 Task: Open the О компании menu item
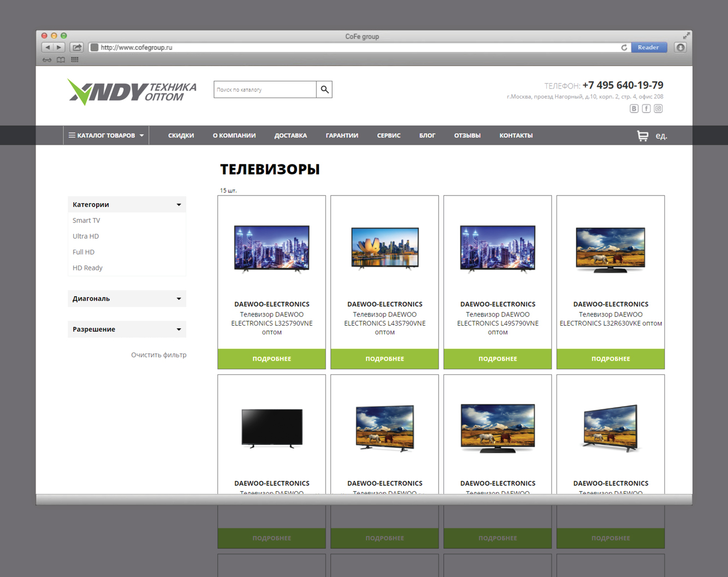(234, 136)
